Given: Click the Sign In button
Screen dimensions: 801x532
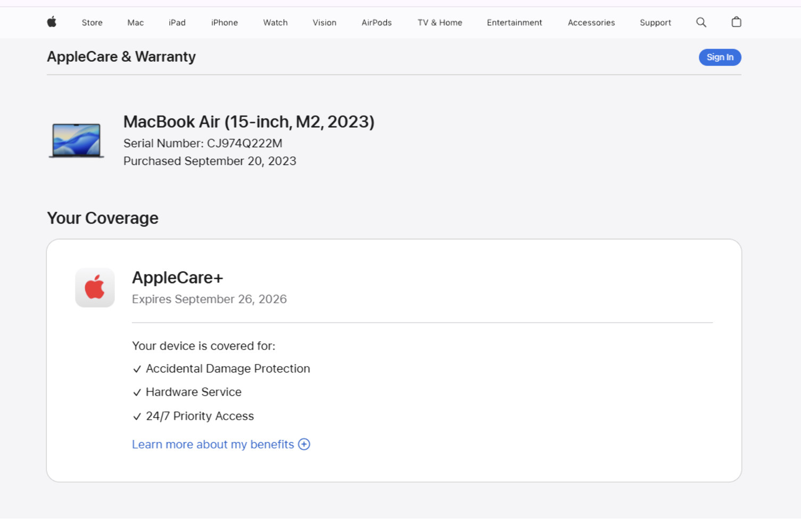Looking at the screenshot, I should click(720, 57).
